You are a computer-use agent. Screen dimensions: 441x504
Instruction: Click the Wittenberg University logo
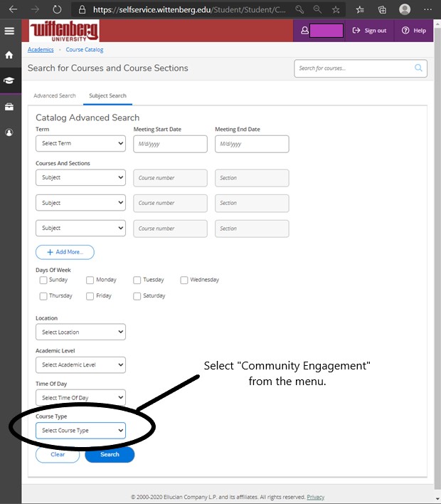[64, 31]
